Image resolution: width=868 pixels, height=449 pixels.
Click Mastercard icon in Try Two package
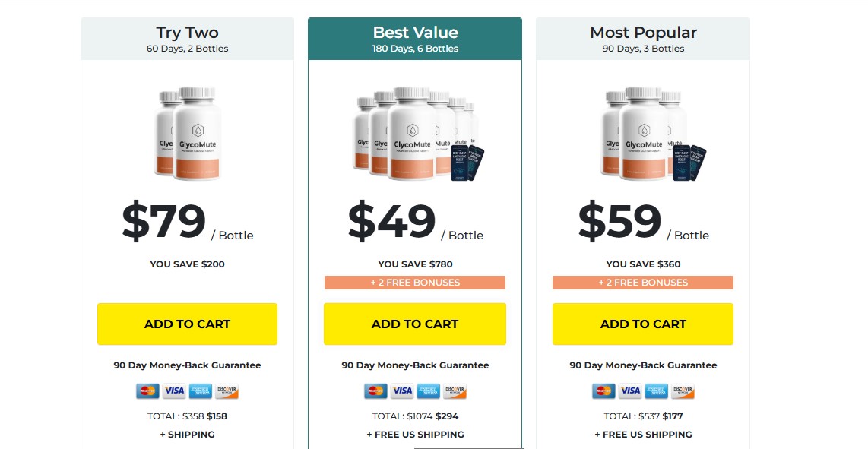click(148, 391)
